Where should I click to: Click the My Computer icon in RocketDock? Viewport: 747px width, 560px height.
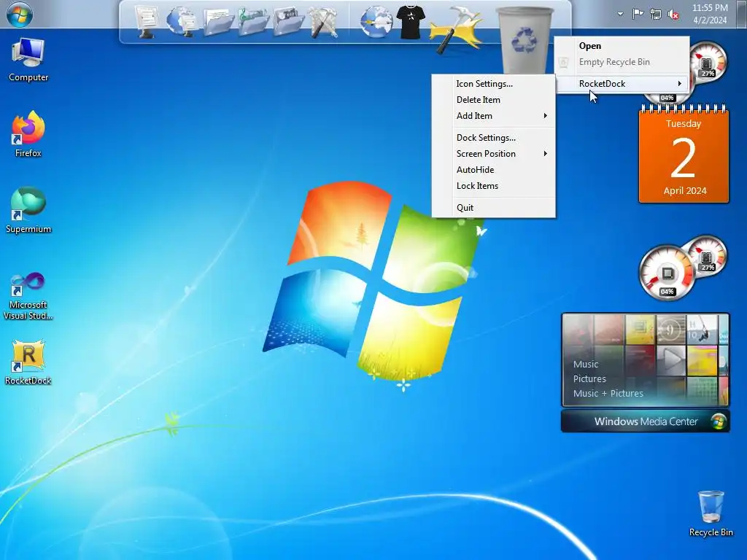coord(146,21)
